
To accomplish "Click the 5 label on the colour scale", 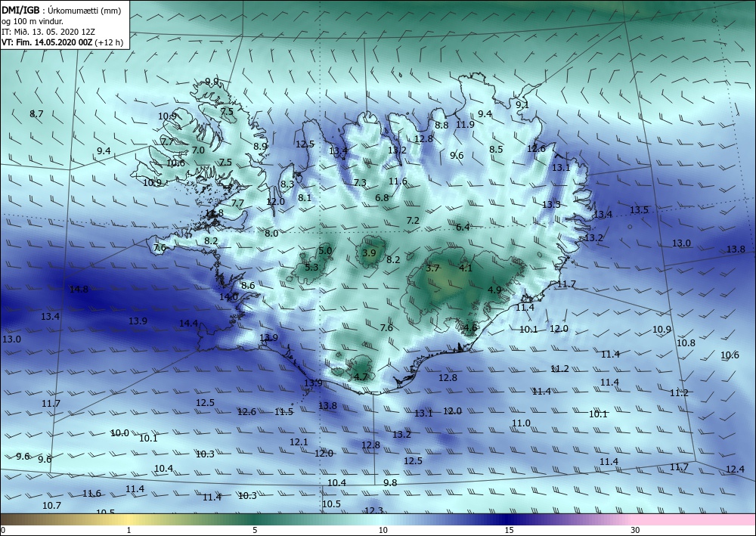I will tap(255, 530).
